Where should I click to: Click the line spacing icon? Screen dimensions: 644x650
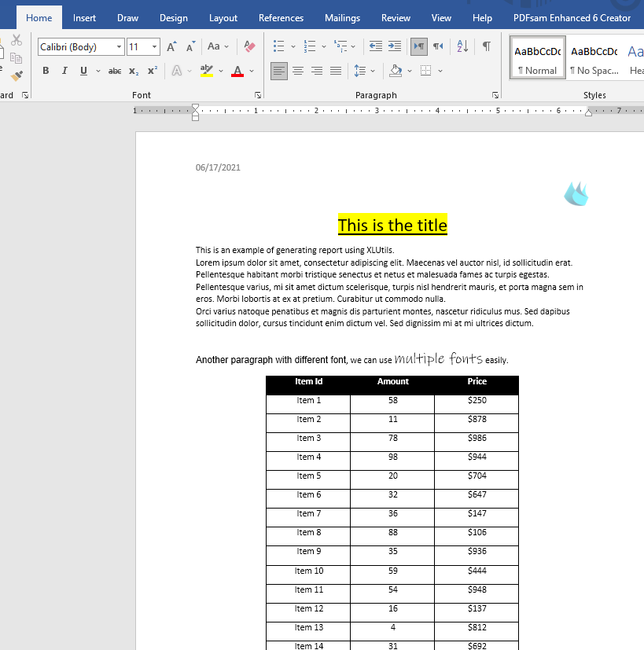click(359, 71)
